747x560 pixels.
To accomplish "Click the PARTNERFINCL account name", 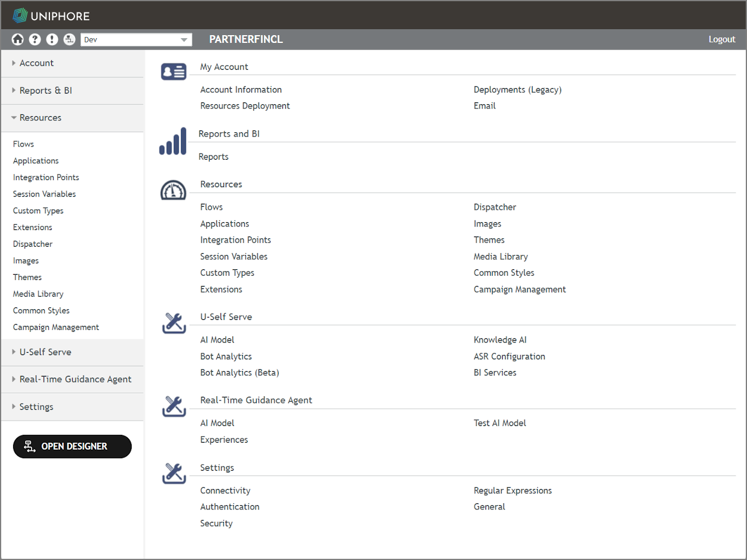I will 246,39.
